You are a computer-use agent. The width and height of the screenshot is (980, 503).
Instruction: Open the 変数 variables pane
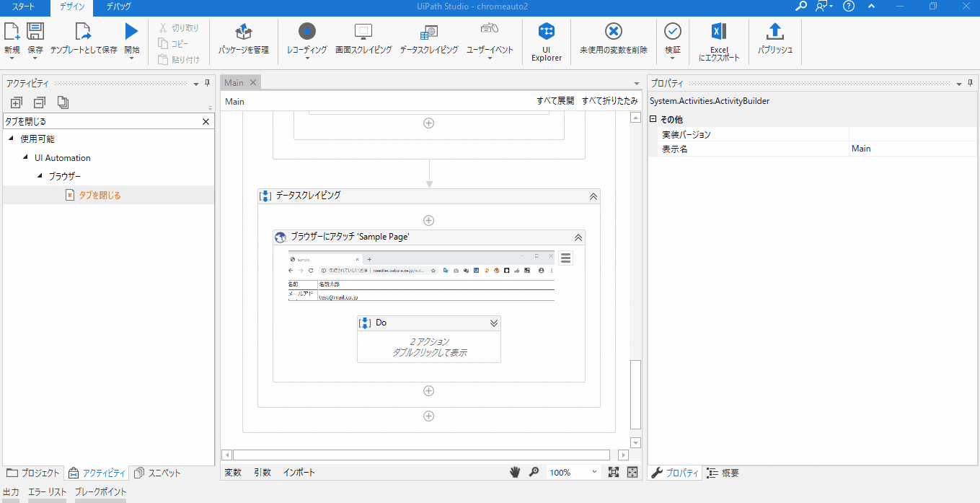pyautogui.click(x=232, y=472)
